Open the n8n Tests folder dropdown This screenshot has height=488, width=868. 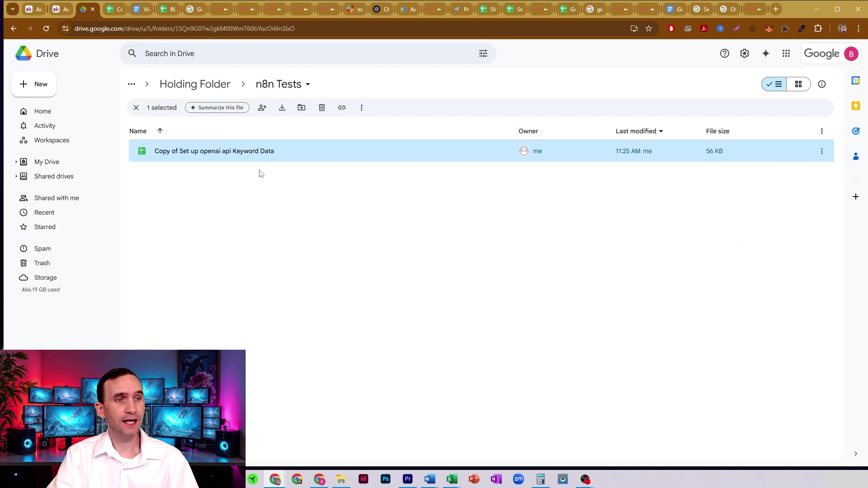tap(308, 84)
